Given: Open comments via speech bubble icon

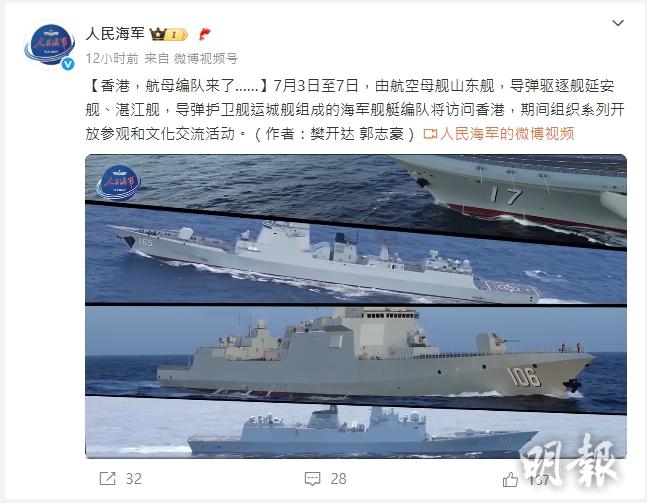Looking at the screenshot, I should pos(312,479).
